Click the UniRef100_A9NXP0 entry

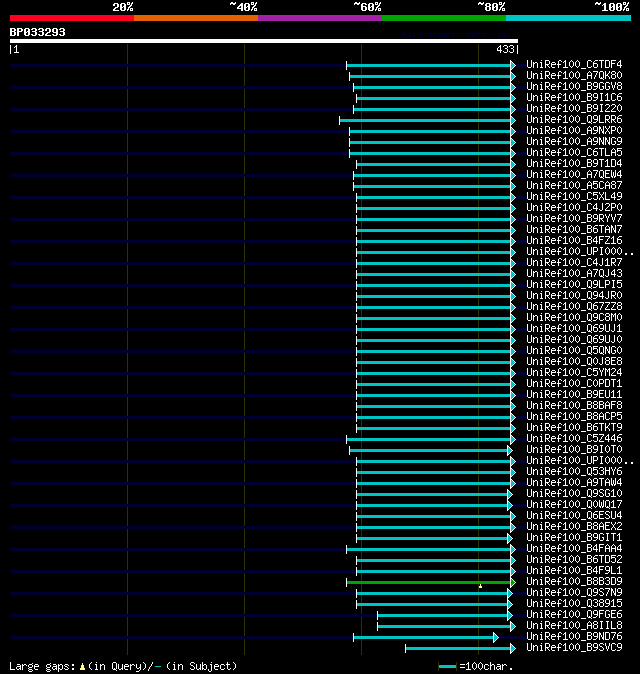[x=574, y=131]
